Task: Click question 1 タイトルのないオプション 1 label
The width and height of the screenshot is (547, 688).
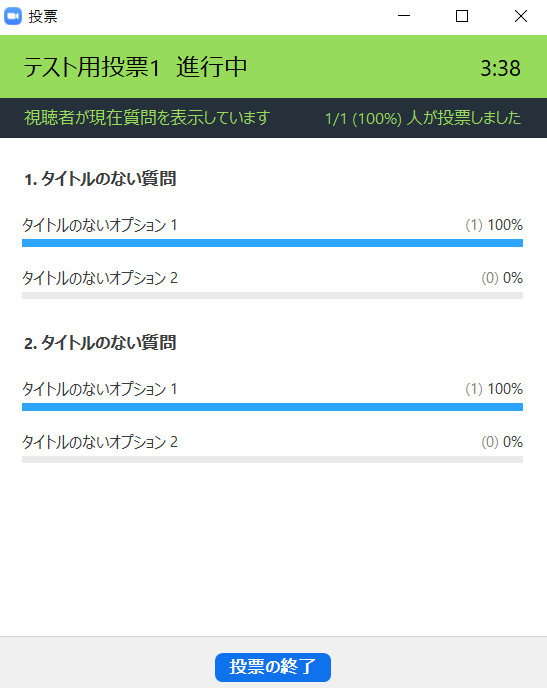Action: pos(100,225)
